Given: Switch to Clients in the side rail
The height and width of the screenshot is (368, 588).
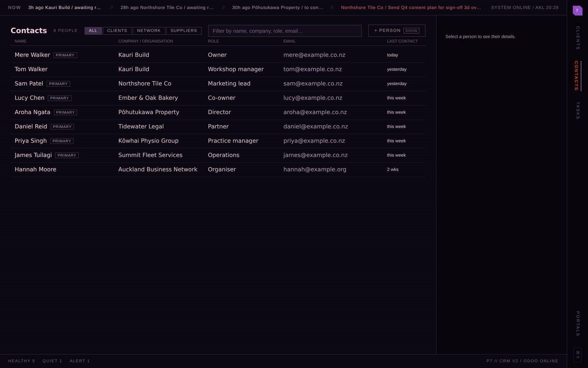Looking at the screenshot, I should click(x=577, y=38).
